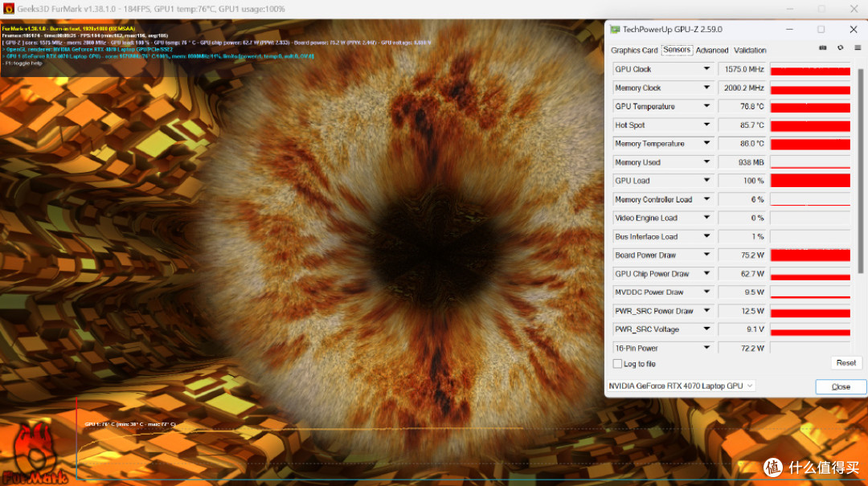Open the NVIDIA GeForce RTX 4070 GPU selector
The height and width of the screenshot is (486, 868).
[681, 386]
